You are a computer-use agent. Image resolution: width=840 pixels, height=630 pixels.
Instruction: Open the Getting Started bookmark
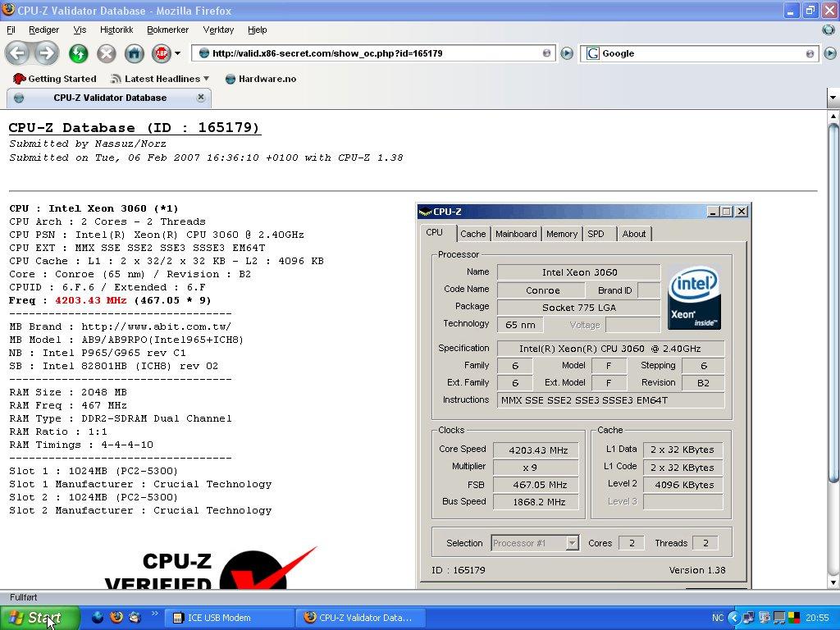coord(55,79)
